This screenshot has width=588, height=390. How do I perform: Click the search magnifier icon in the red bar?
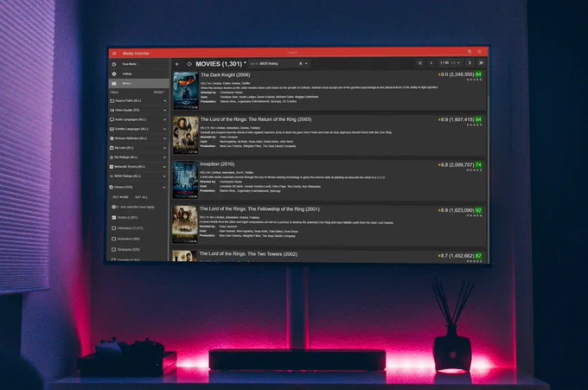pyautogui.click(x=470, y=51)
